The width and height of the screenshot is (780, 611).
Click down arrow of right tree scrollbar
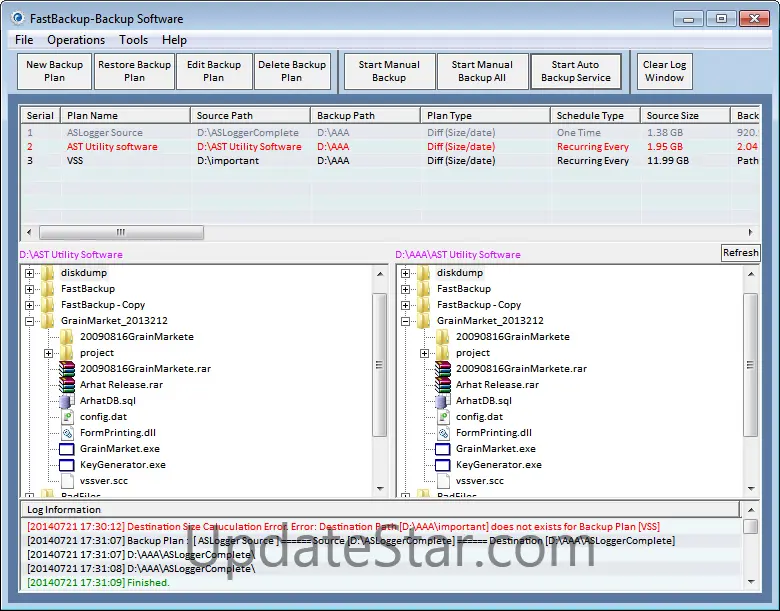tap(751, 489)
